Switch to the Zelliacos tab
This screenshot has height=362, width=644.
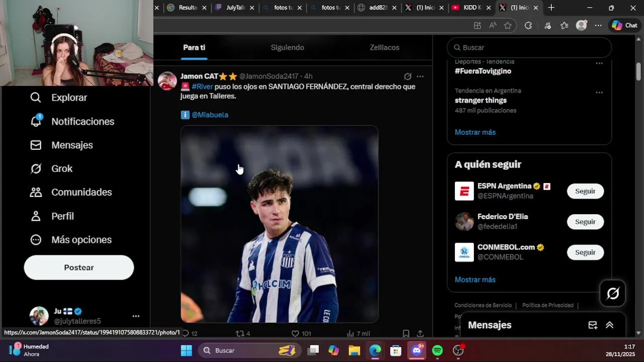[384, 47]
